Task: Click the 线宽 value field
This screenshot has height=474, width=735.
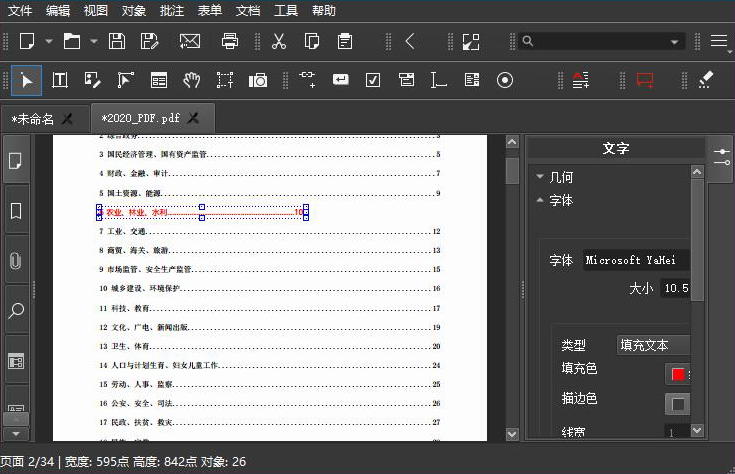Action: (x=677, y=432)
